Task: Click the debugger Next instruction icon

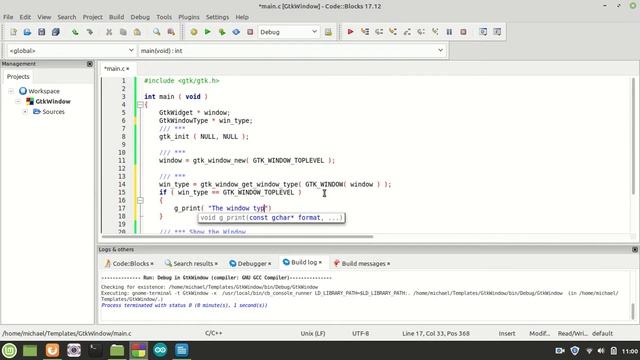Action: [x=421, y=32]
